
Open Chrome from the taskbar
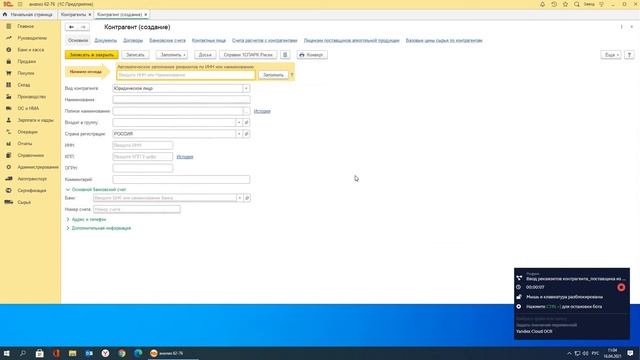(122, 353)
